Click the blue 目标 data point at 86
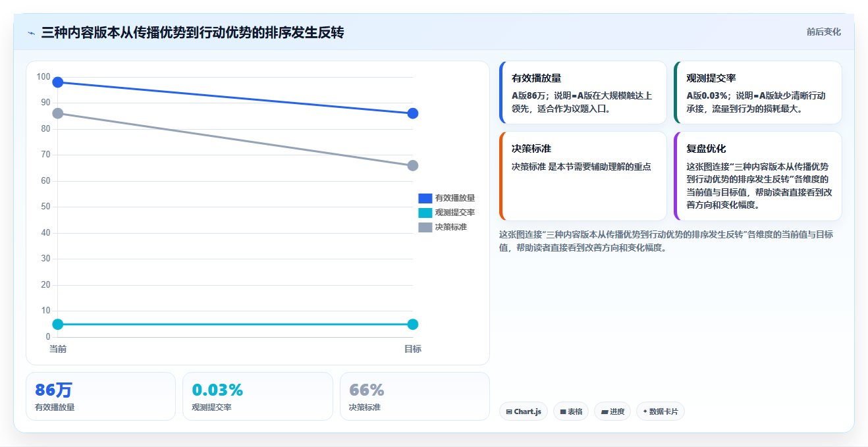 pos(413,113)
